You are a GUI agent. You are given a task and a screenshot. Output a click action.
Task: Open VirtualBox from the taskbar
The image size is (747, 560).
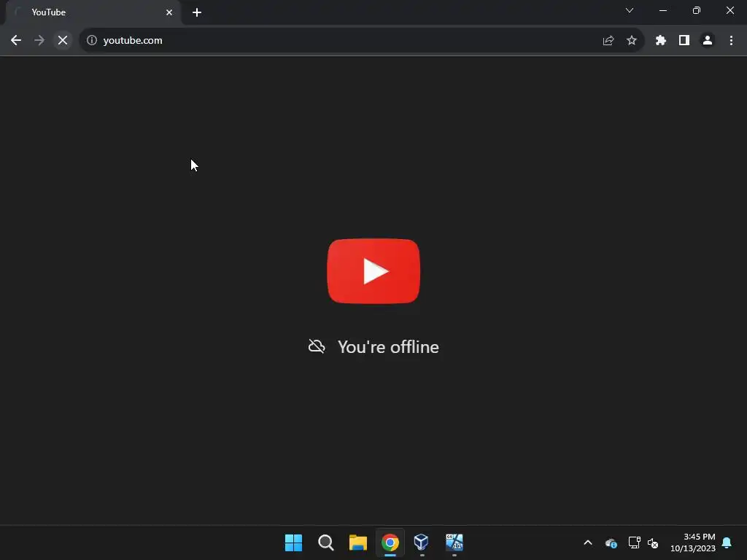coord(422,542)
